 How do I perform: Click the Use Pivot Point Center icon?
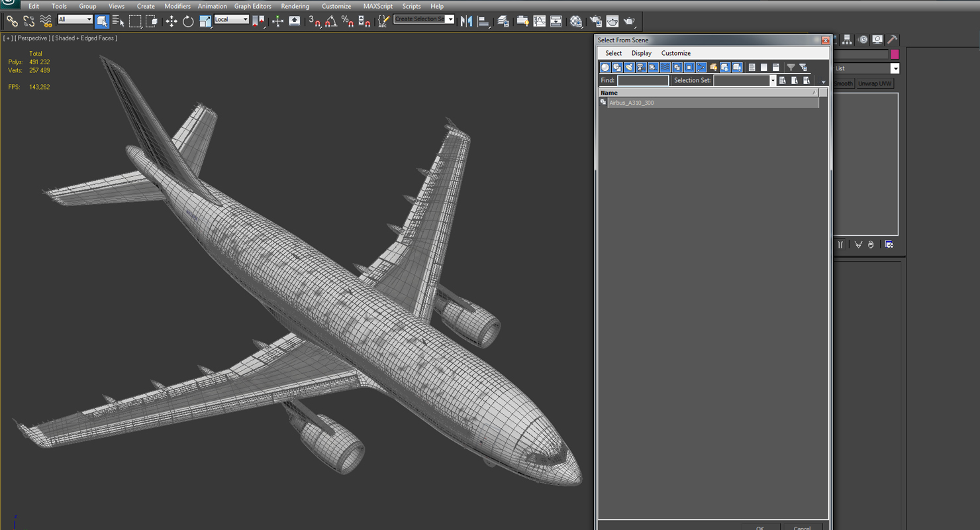pos(258,21)
